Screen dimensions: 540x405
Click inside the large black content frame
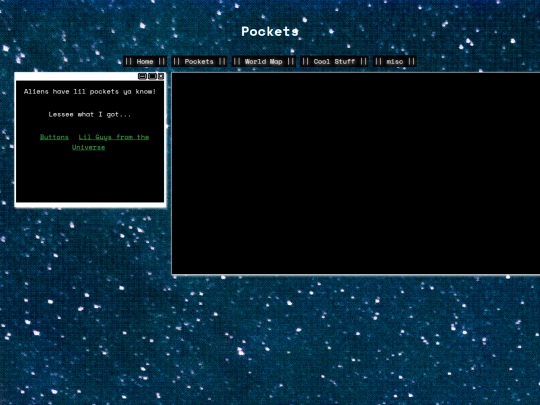tap(356, 174)
